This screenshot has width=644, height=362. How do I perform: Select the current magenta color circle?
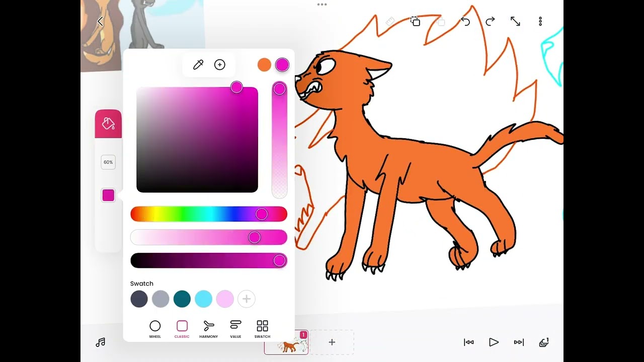click(282, 64)
